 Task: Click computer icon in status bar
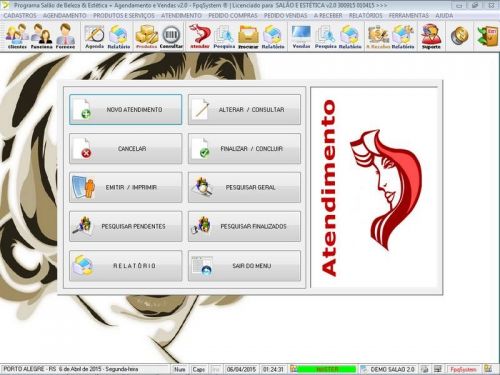[438, 369]
